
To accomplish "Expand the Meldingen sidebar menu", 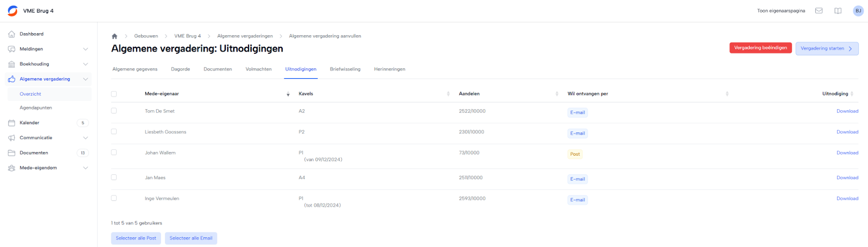I will pyautogui.click(x=85, y=49).
